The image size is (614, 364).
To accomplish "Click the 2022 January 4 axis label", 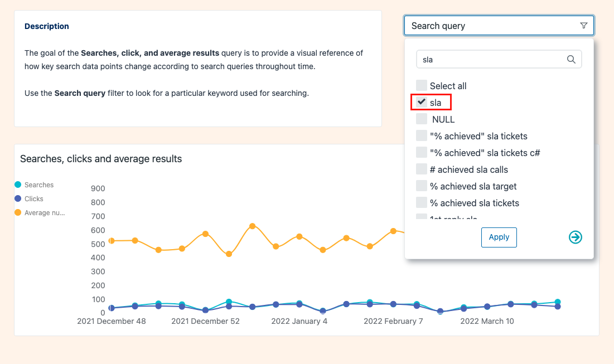I will tap(299, 322).
